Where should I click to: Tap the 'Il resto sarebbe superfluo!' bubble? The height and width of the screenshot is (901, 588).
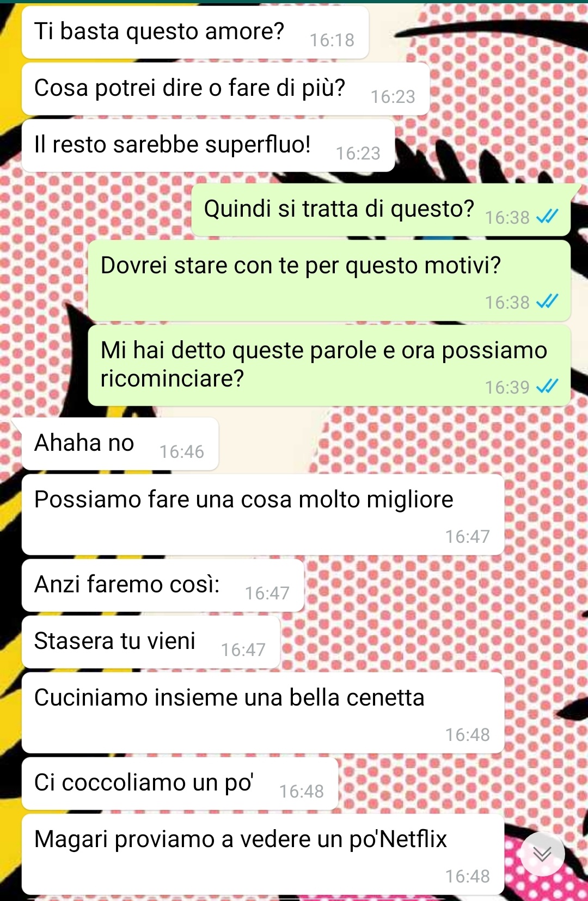click(208, 145)
